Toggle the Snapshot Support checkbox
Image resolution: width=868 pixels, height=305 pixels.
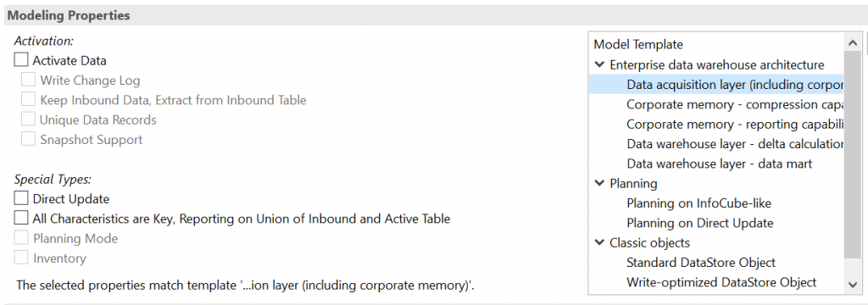click(x=28, y=139)
